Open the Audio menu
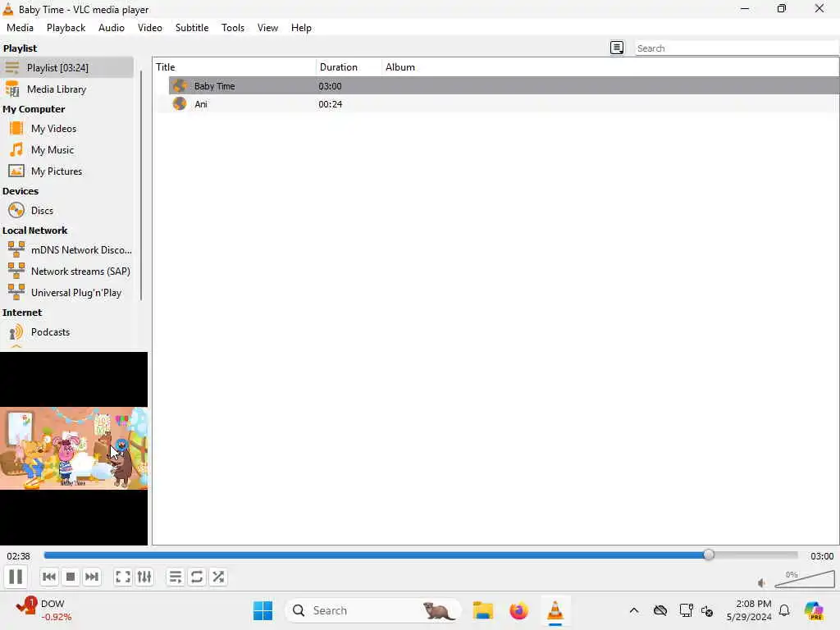This screenshot has width=840, height=630. tap(112, 28)
